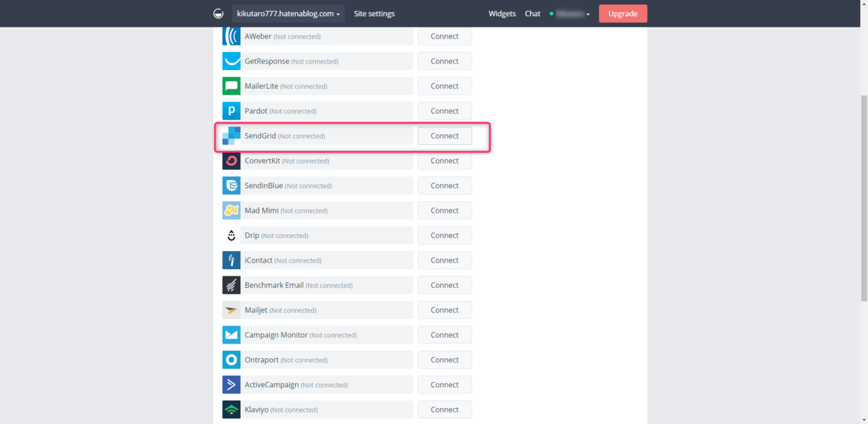
Task: Click the red Upgrade button
Action: 623,14
